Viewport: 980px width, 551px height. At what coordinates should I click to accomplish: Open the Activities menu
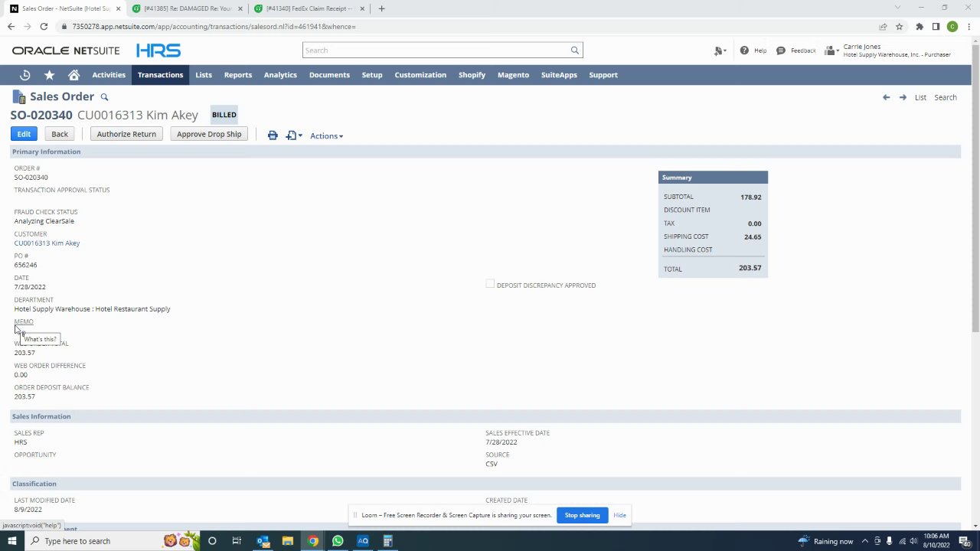tap(109, 75)
